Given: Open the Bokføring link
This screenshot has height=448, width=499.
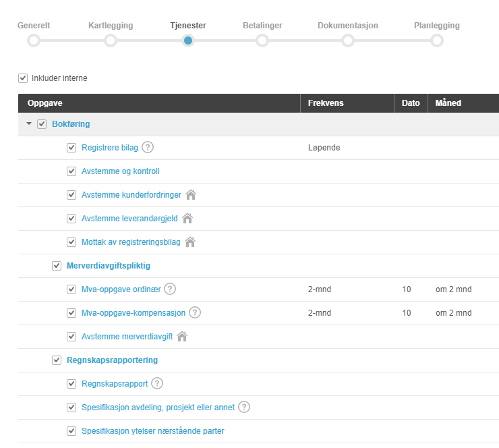Looking at the screenshot, I should pos(71,124).
